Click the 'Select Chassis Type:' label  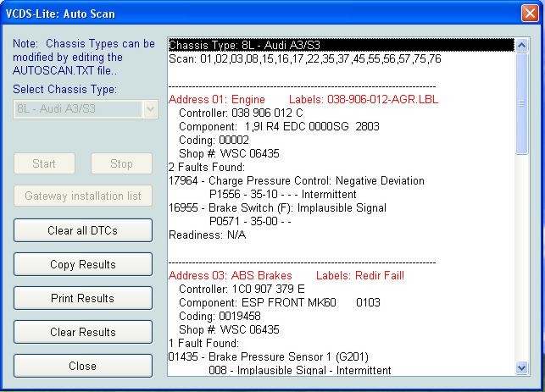click(x=65, y=90)
